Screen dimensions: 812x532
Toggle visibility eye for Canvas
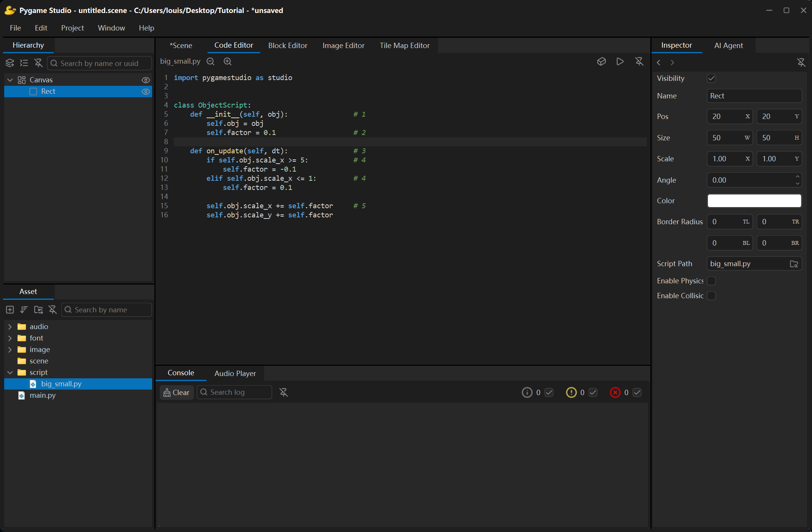coord(146,80)
